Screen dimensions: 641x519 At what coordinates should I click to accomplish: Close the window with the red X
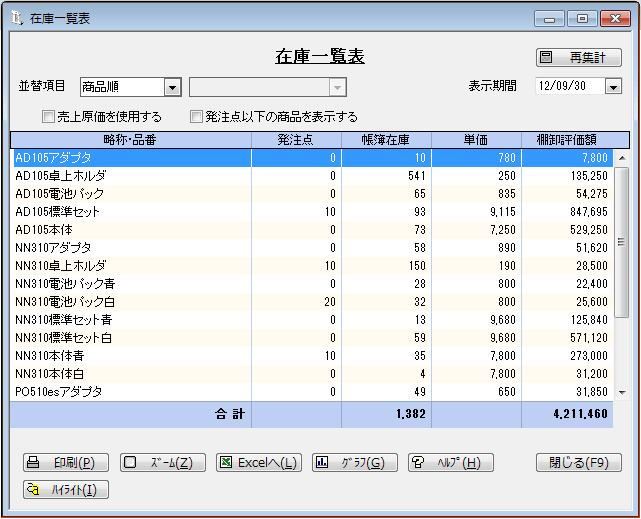615,19
